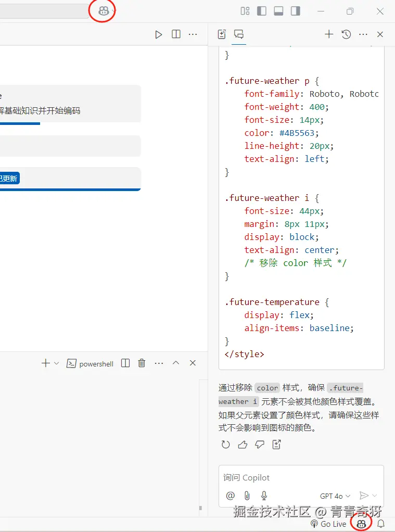Click the text-align: center line
The height and width of the screenshot is (532, 395).
(291, 250)
